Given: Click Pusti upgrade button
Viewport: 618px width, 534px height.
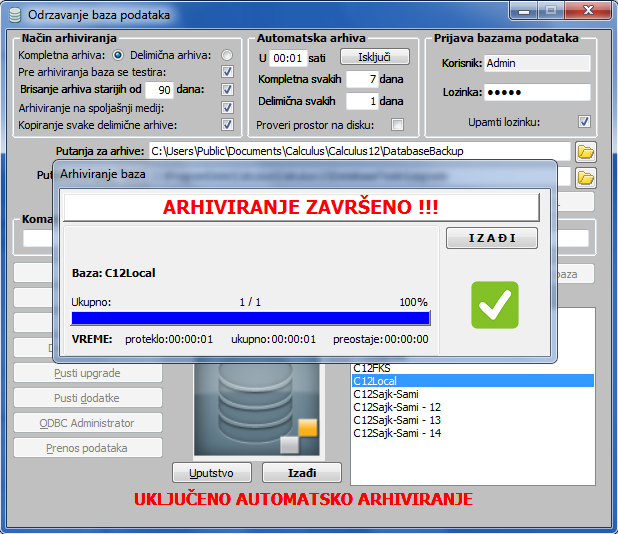Looking at the screenshot, I should [x=87, y=373].
